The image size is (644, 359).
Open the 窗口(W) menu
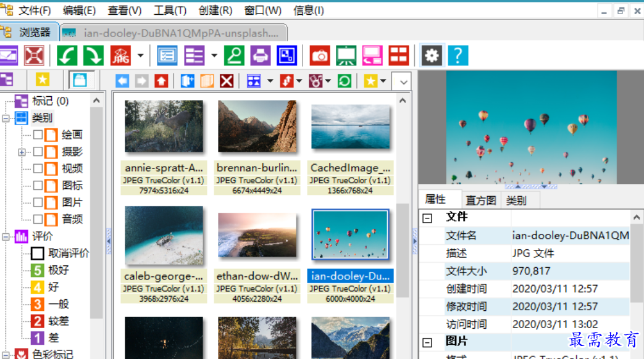[263, 10]
